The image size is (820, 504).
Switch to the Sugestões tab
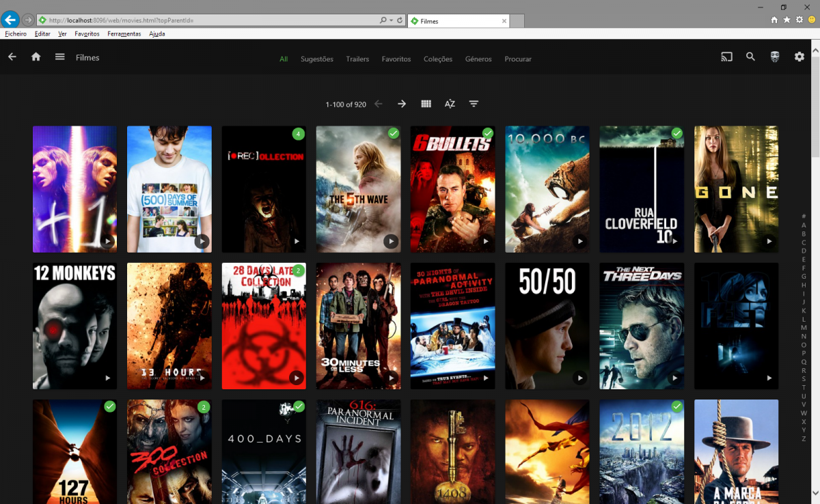[317, 59]
